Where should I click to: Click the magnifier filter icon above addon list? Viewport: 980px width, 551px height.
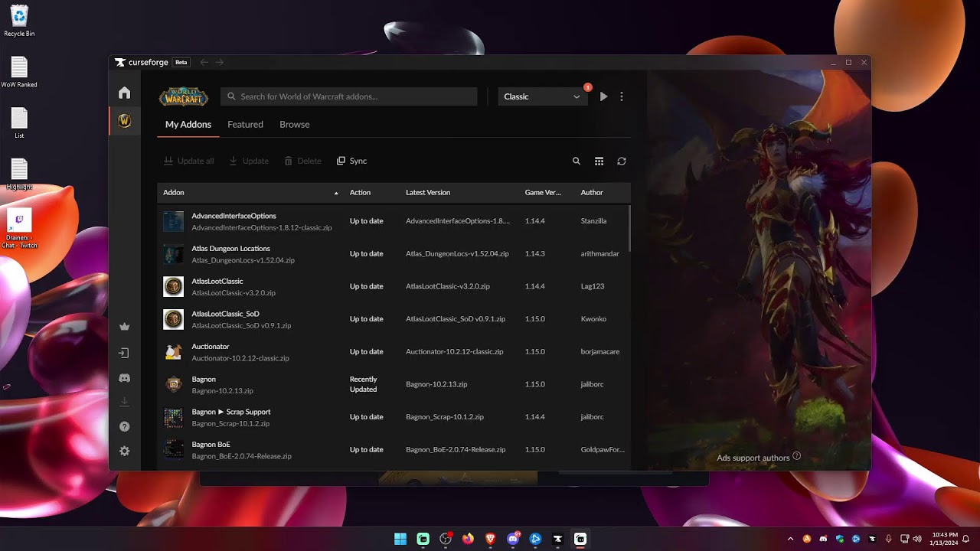(x=577, y=161)
